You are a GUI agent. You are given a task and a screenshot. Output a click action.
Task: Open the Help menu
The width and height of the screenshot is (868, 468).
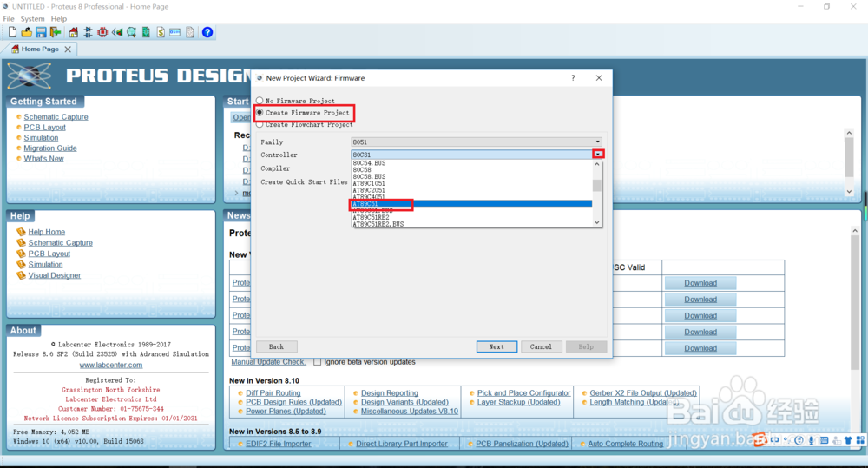[59, 19]
